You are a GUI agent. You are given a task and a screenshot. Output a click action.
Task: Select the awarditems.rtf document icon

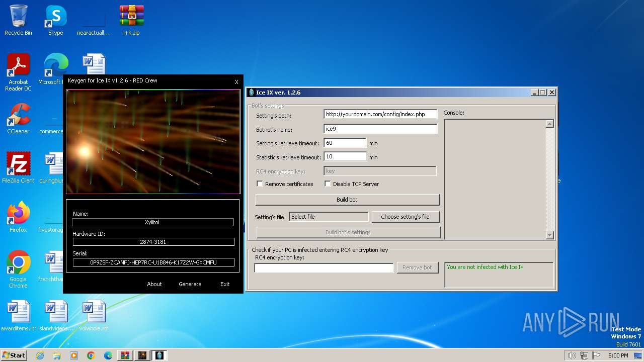(x=19, y=315)
